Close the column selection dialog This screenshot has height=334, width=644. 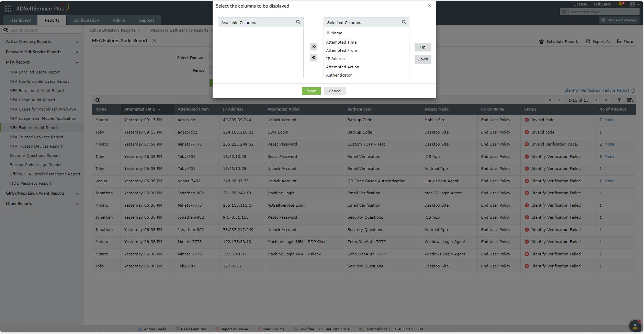coord(430,6)
